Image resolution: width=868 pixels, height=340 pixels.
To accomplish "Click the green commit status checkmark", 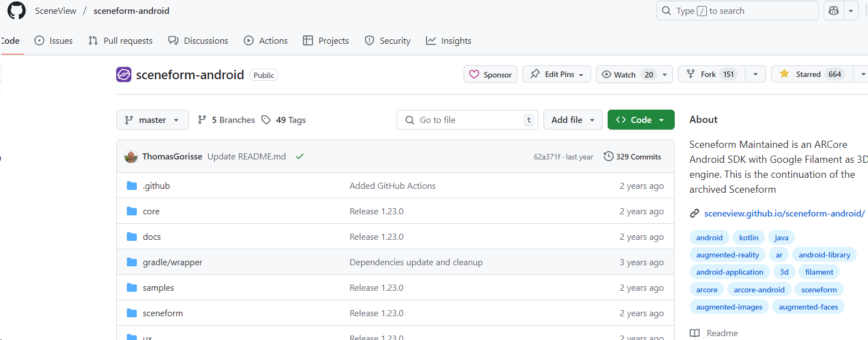I will [300, 157].
